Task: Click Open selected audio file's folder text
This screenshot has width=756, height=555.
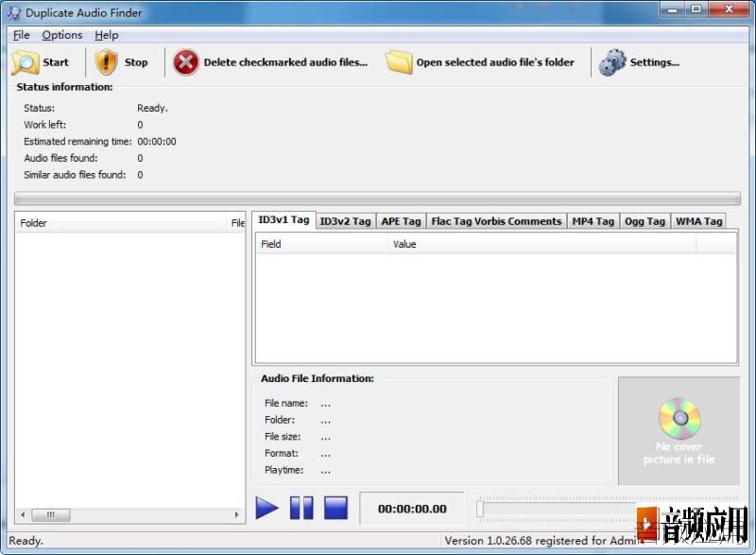Action: click(495, 62)
